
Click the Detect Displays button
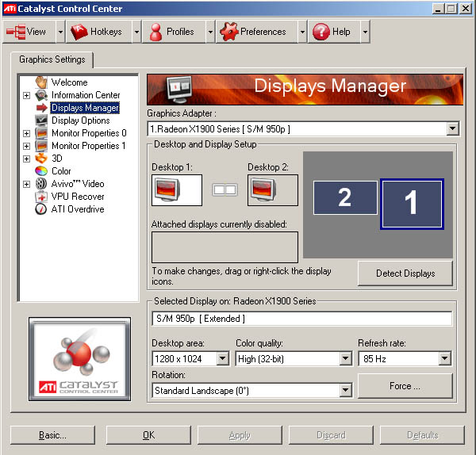[405, 273]
